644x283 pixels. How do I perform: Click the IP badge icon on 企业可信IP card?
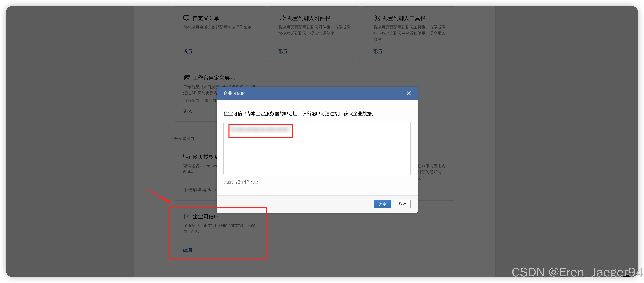click(x=187, y=216)
